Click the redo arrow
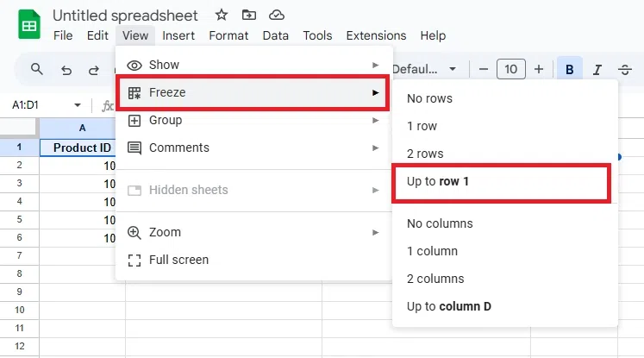 pos(94,70)
